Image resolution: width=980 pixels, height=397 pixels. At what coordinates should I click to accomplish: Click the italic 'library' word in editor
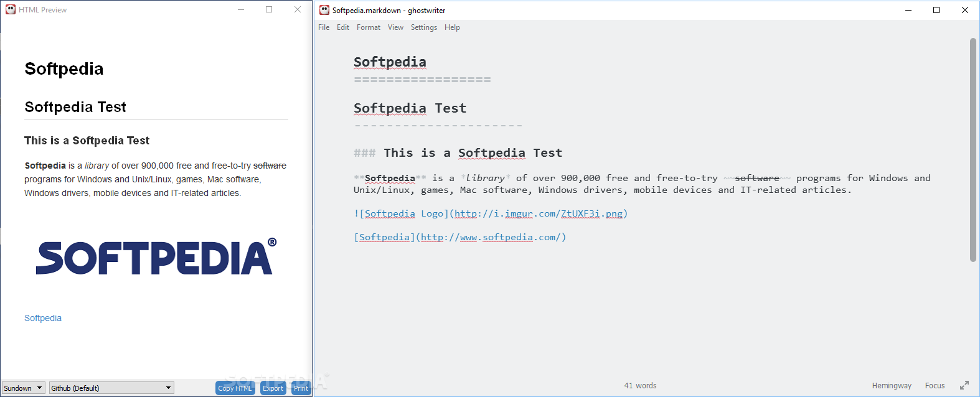[485, 178]
